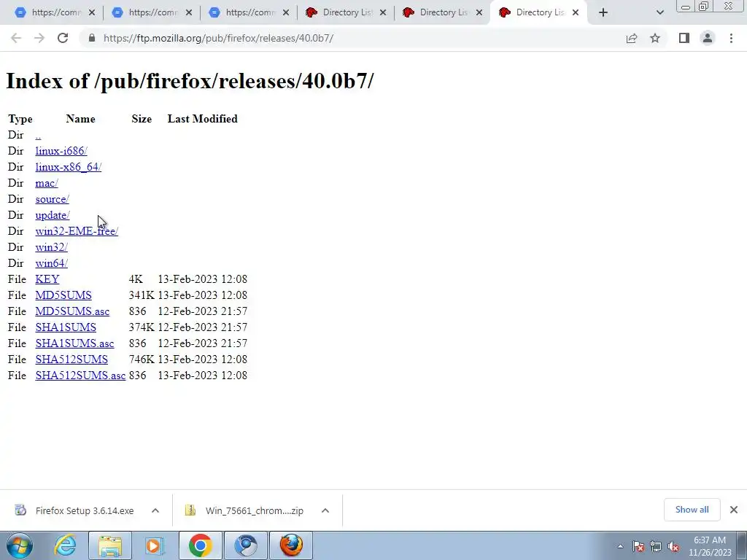Open the SHA1SUMS.asc file link
This screenshot has height=560, width=747.
[75, 343]
